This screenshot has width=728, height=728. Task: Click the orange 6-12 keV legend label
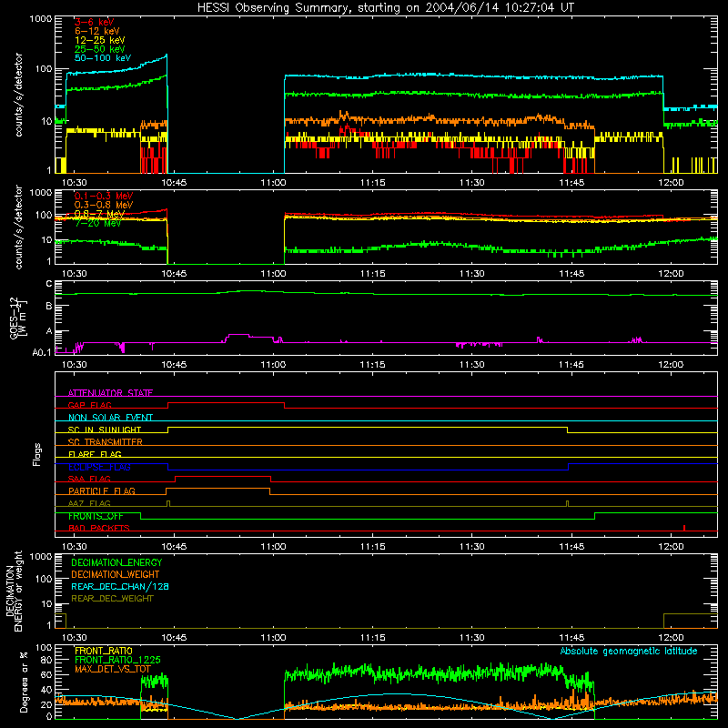pos(97,31)
